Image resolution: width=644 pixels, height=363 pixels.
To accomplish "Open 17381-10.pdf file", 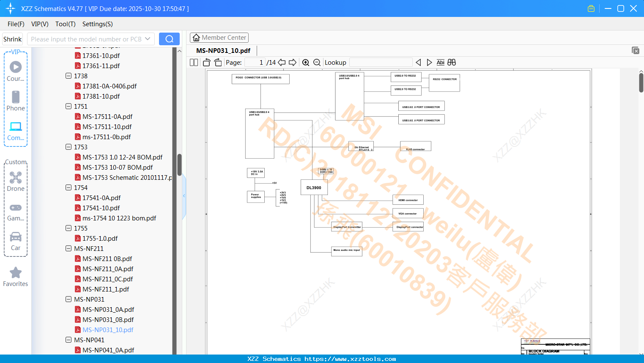I will click(x=101, y=96).
